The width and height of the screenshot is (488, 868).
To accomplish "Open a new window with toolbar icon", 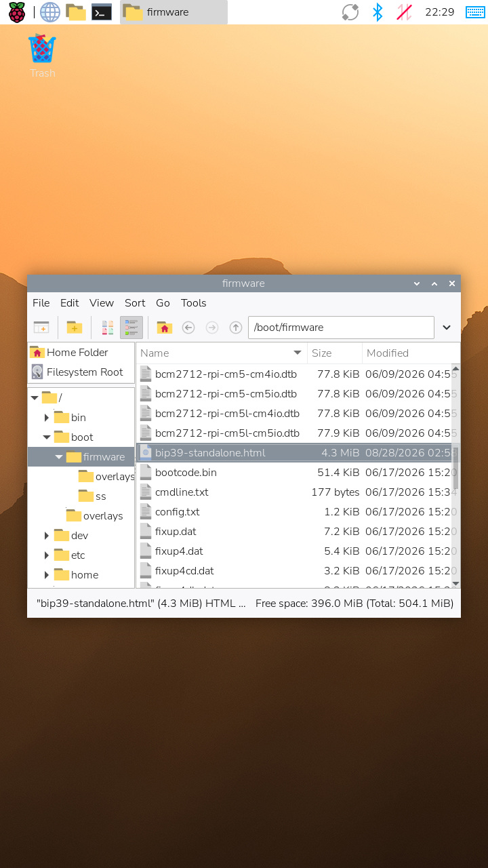I will 41,328.
